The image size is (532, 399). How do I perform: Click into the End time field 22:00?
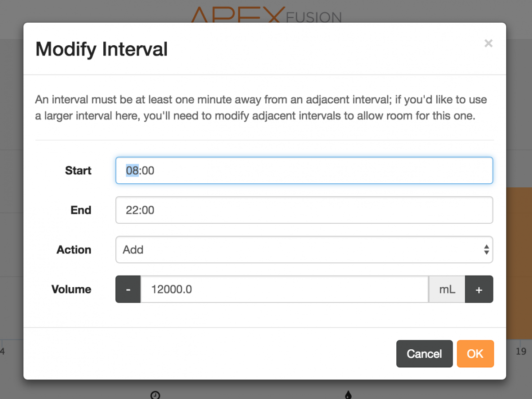[304, 210]
